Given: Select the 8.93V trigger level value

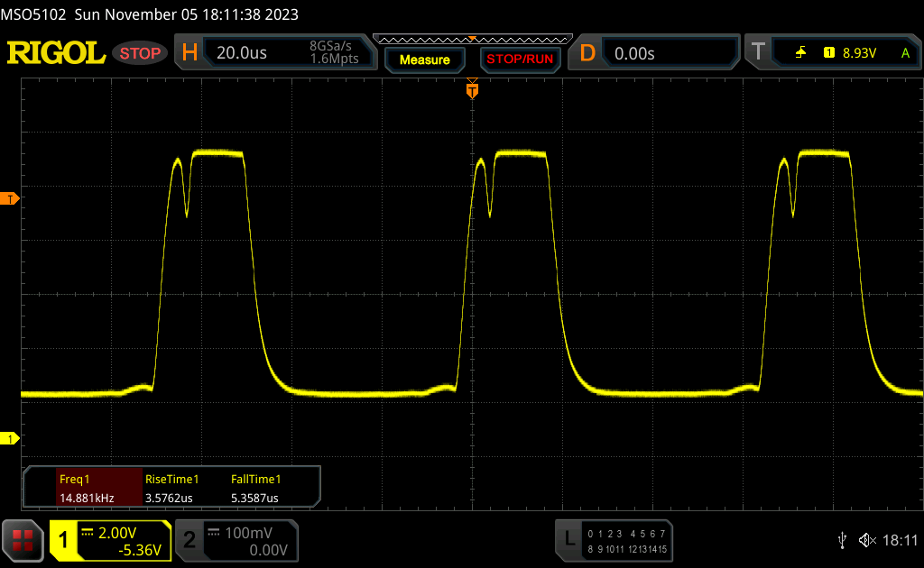Looking at the screenshot, I should coord(859,53).
